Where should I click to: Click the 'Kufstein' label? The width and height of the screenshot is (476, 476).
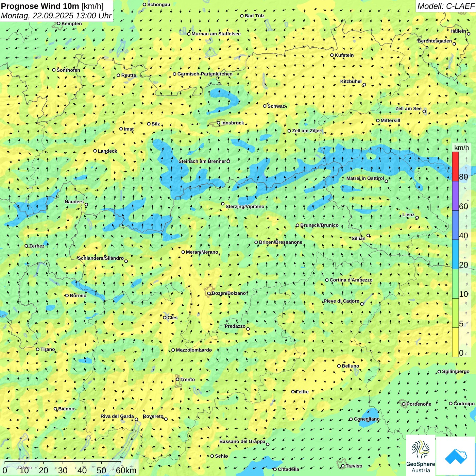[x=344, y=55]
